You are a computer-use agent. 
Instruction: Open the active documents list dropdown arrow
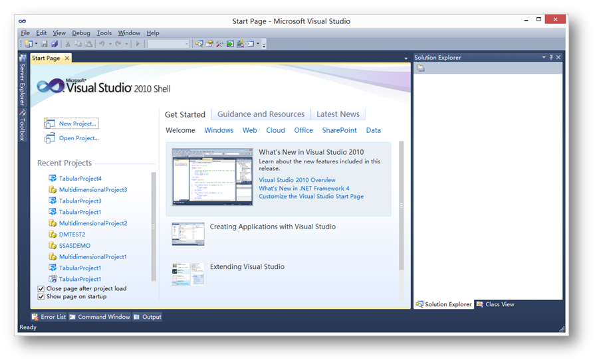pyautogui.click(x=406, y=58)
